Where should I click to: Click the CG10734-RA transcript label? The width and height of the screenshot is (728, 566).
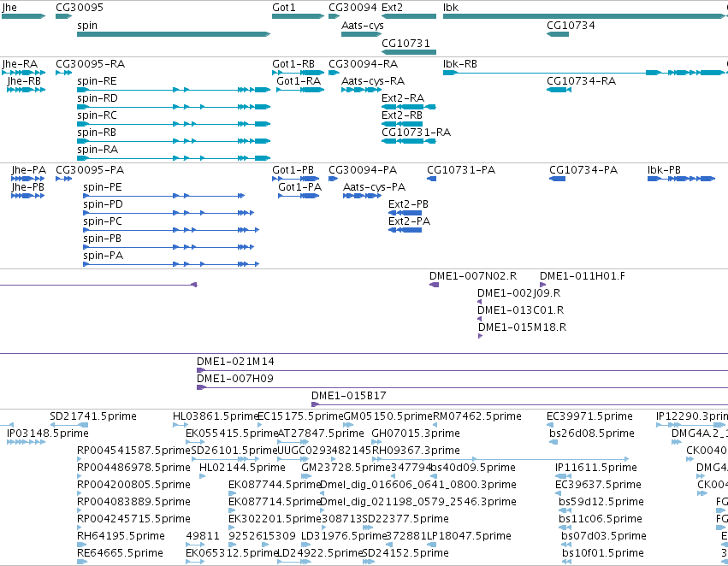pos(581,81)
